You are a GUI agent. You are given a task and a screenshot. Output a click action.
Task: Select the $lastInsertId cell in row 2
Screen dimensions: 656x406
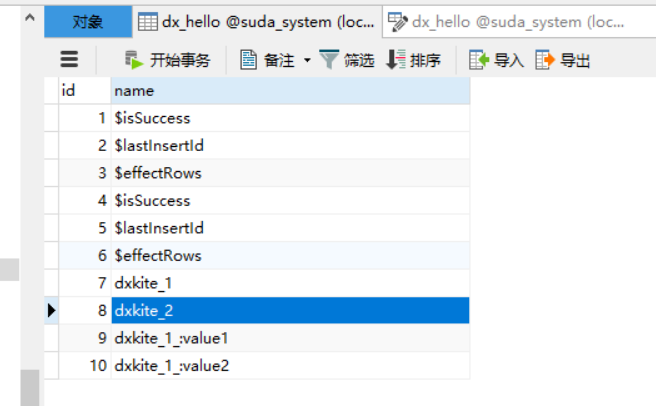pos(290,145)
